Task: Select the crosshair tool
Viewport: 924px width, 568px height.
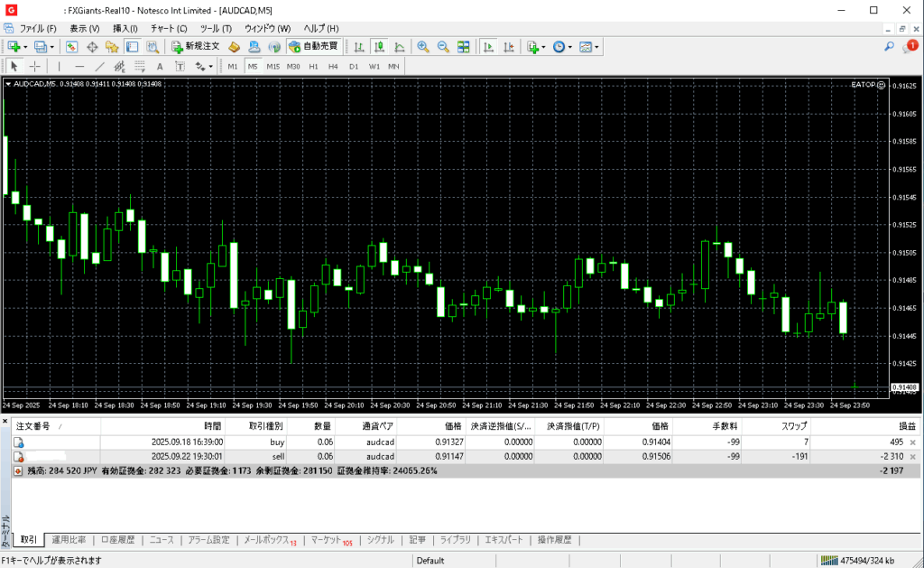Action: tap(35, 66)
